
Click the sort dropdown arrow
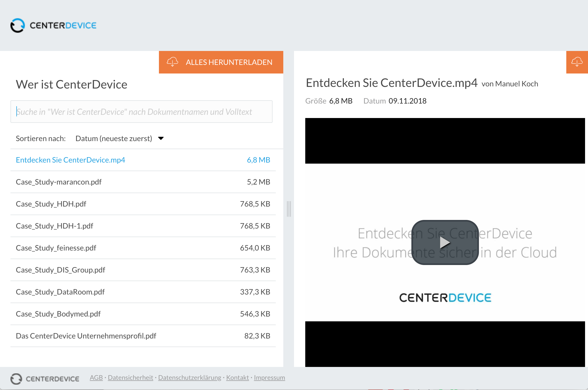click(161, 138)
